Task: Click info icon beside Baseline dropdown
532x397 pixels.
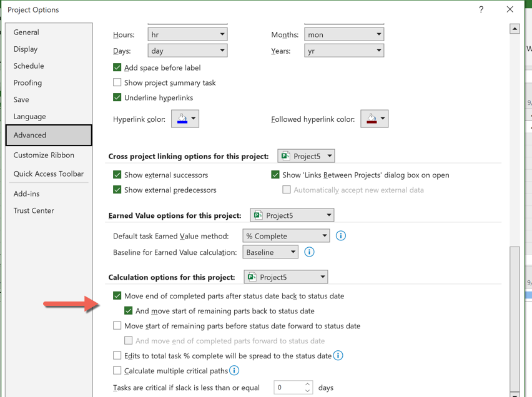Action: coord(309,252)
